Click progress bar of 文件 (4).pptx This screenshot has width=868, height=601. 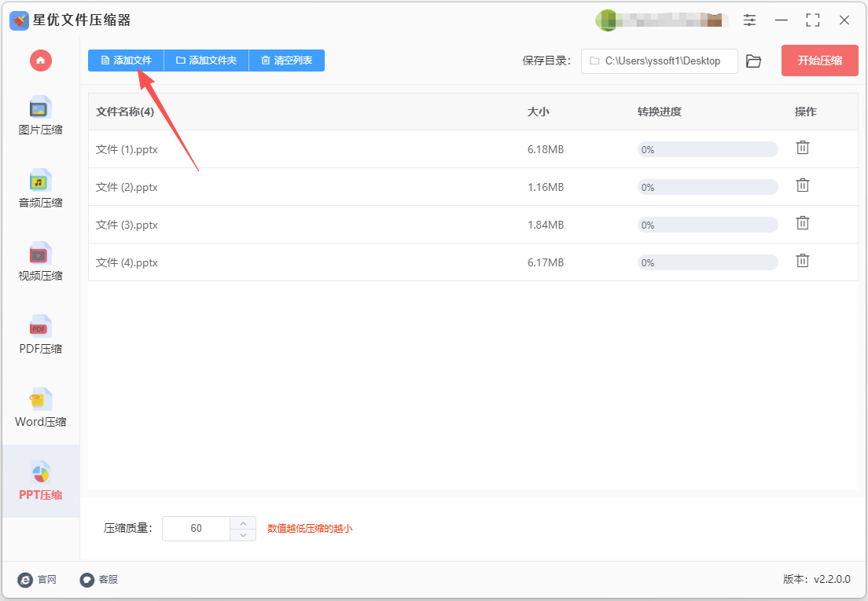pyautogui.click(x=708, y=262)
